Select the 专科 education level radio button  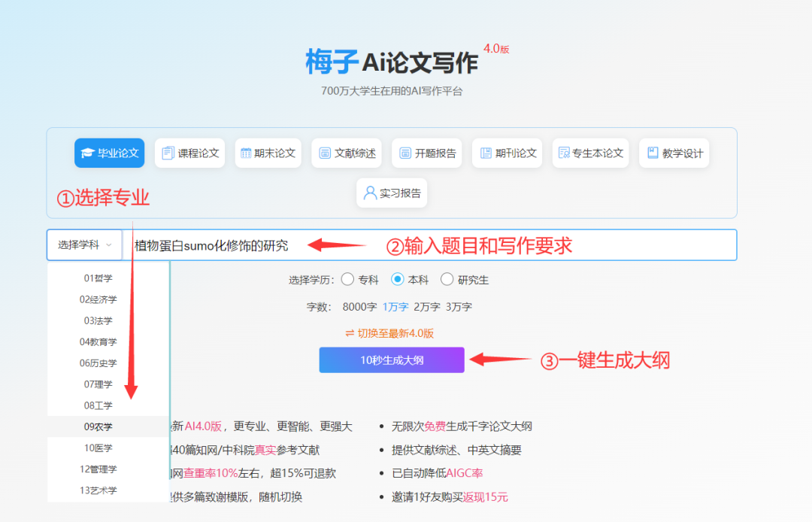[347, 279]
